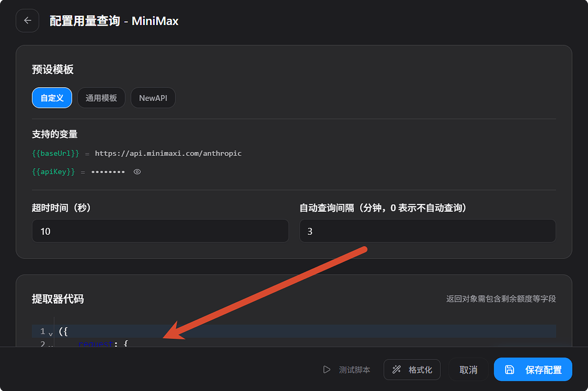Viewport: 588px width, 391px height.
Task: Click the 提取器代码 section heading
Action: click(58, 299)
